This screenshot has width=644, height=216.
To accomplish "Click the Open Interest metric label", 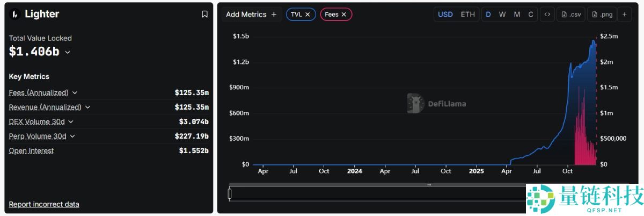I will pyautogui.click(x=31, y=151).
